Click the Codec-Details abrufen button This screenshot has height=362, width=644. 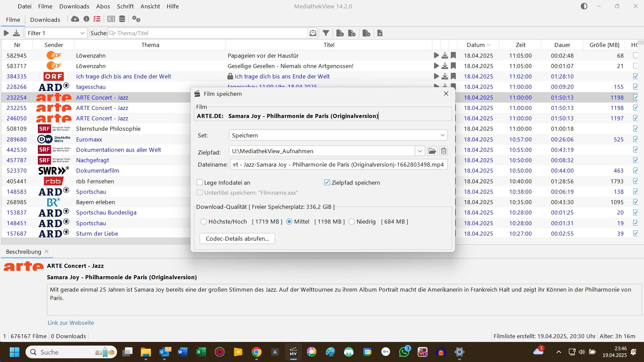point(237,239)
